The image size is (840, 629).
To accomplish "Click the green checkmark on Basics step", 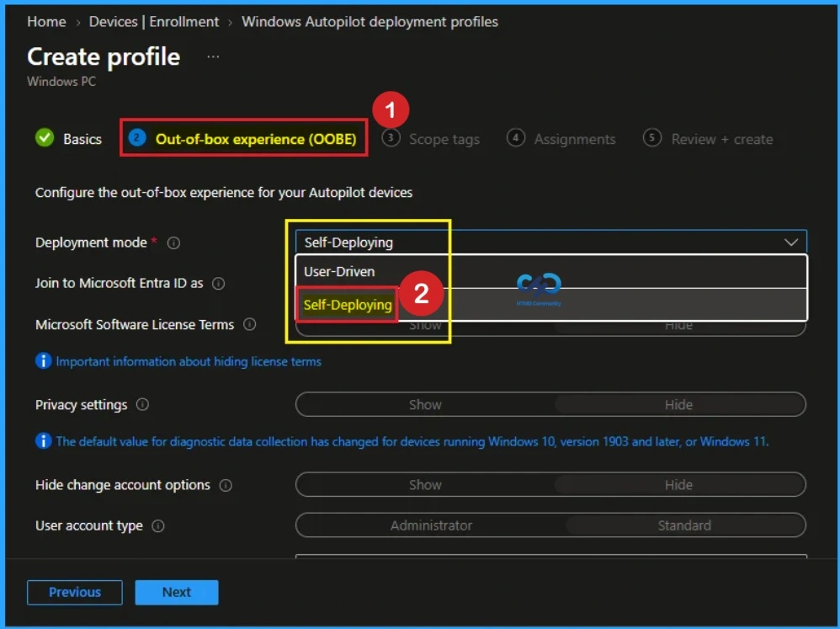I will click(45, 138).
